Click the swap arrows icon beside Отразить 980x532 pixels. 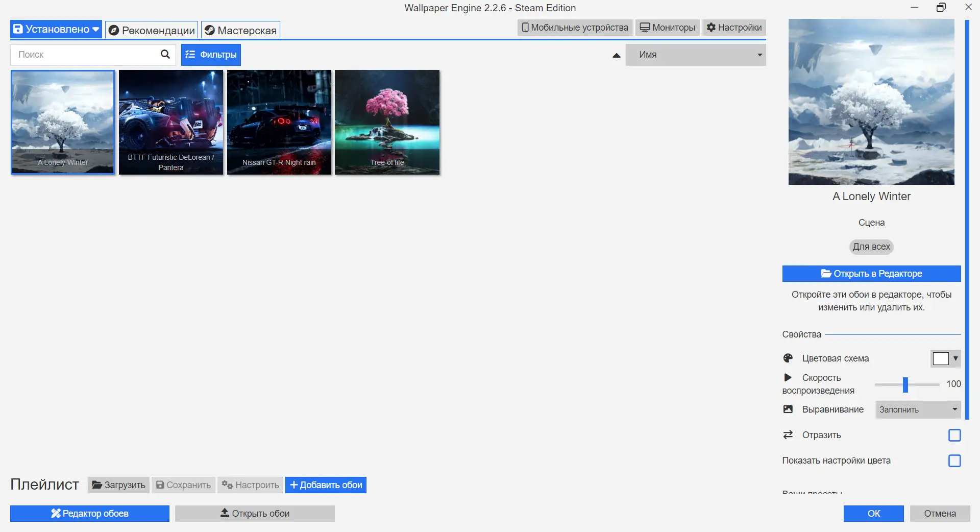pyautogui.click(x=788, y=434)
